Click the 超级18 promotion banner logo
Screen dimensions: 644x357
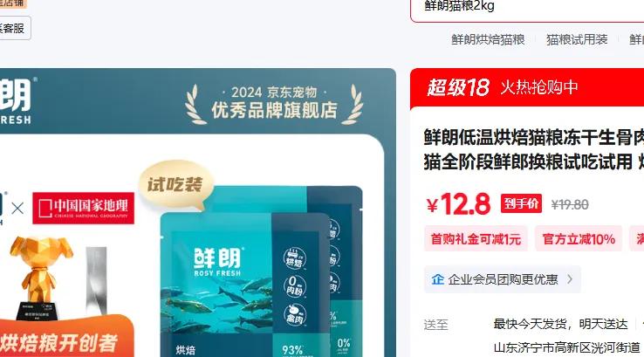coord(458,87)
